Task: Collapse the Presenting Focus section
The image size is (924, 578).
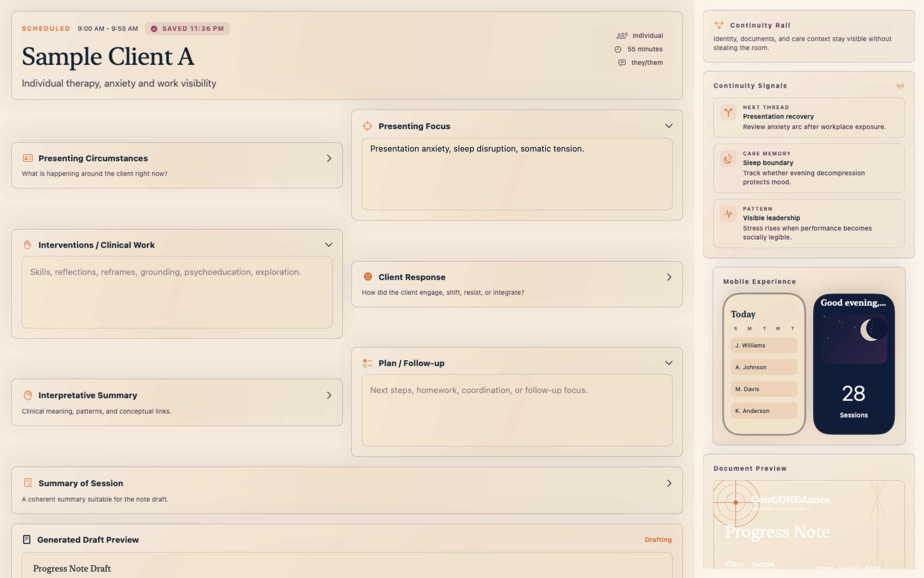Action: click(x=669, y=126)
